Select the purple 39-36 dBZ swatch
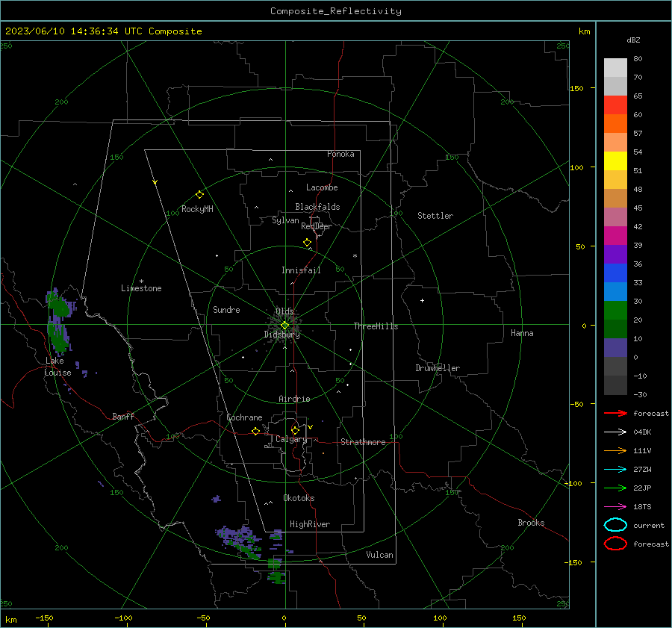672x628 pixels. pos(615,254)
